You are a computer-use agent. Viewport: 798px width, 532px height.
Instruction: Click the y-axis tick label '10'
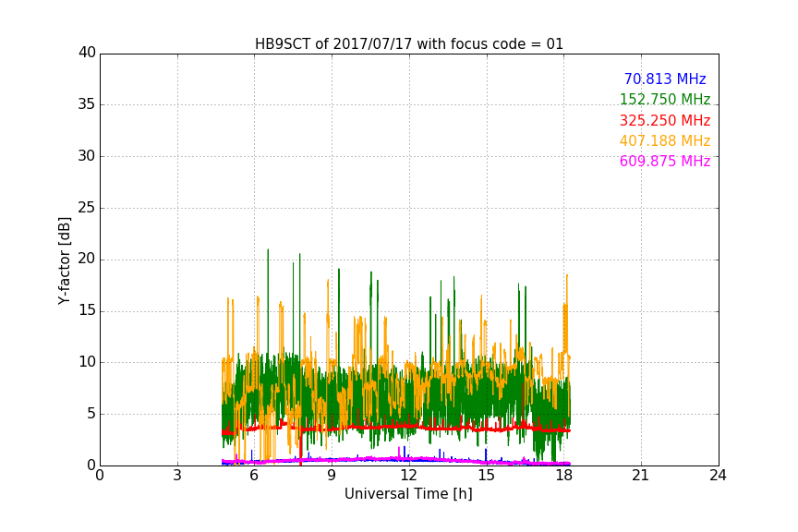pos(87,362)
